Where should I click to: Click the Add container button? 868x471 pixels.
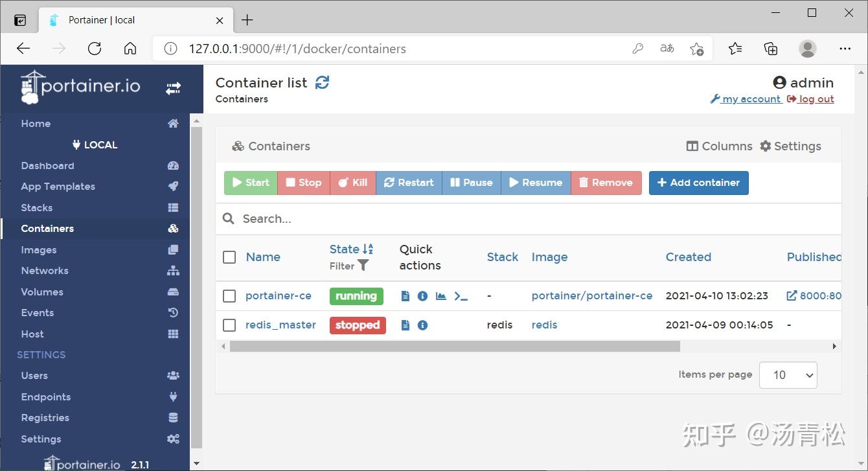coord(698,183)
